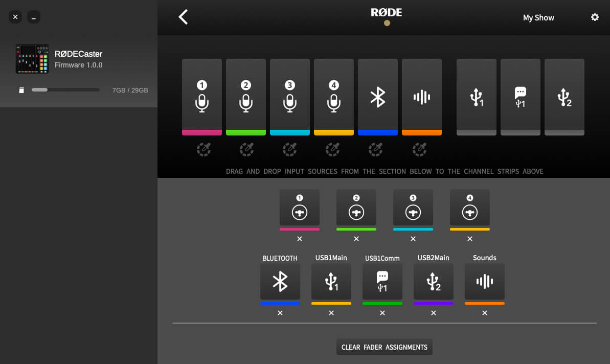This screenshot has width=610, height=364.
Task: Pick color with eyedropper under microphone 1
Action: coord(204,149)
